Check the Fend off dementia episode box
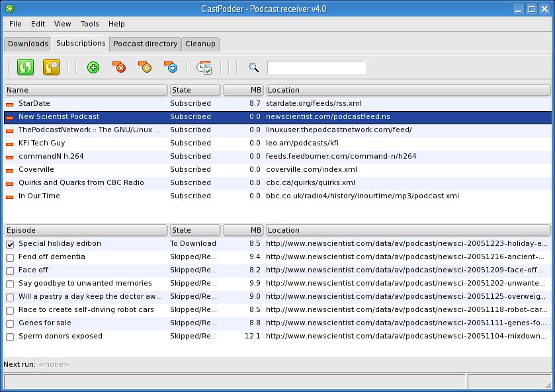Viewport: 555px width, 392px height. coord(10,257)
